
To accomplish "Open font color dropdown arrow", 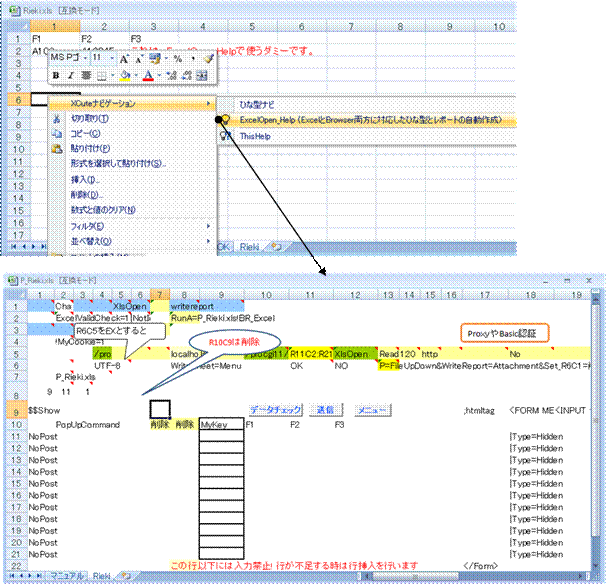I will coord(159,75).
